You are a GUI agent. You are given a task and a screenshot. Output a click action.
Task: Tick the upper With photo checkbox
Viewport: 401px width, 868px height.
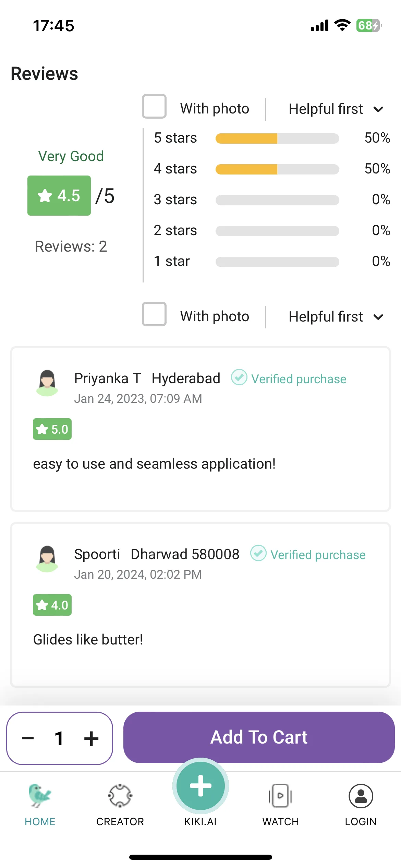(x=154, y=106)
